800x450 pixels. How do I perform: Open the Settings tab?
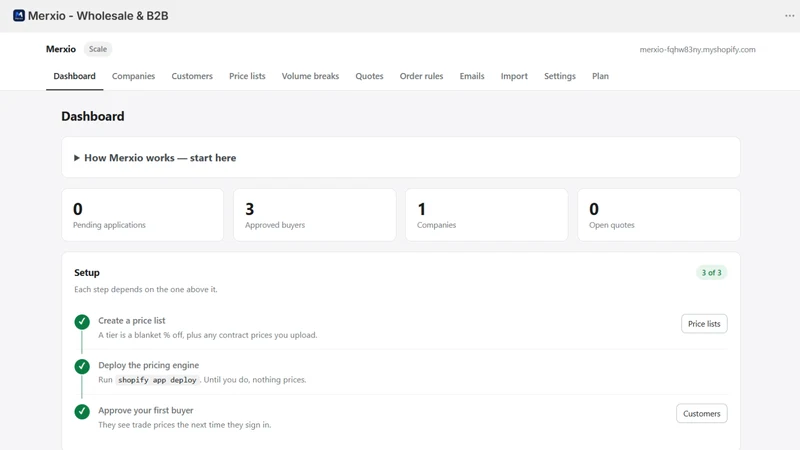[559, 76]
